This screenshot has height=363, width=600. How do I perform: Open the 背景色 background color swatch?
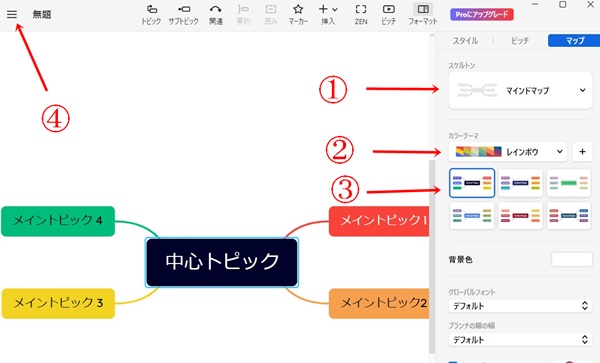[x=572, y=260]
